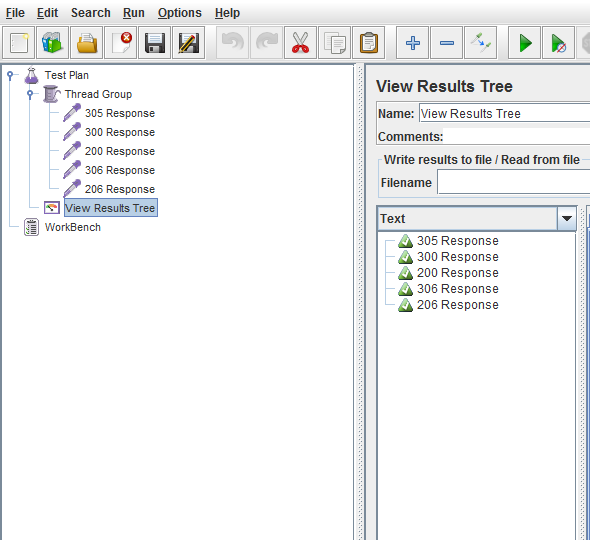Screen dimensions: 590x540
Task: Click the Toggle enable/disable icon in toolbar
Action: point(481,43)
